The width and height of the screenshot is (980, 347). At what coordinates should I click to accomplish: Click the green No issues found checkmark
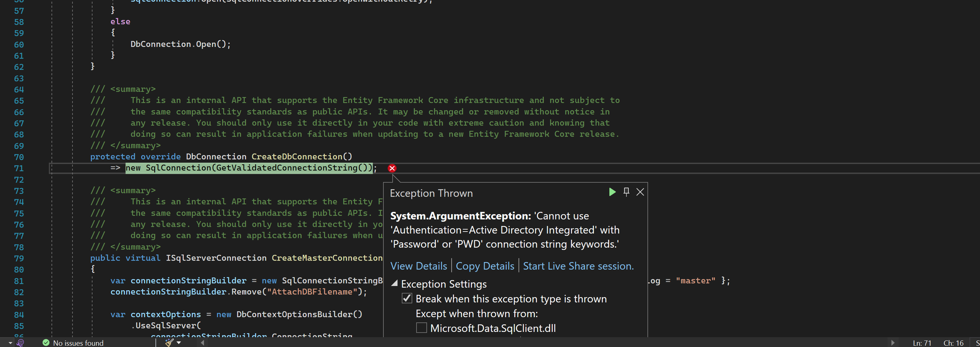tap(46, 343)
